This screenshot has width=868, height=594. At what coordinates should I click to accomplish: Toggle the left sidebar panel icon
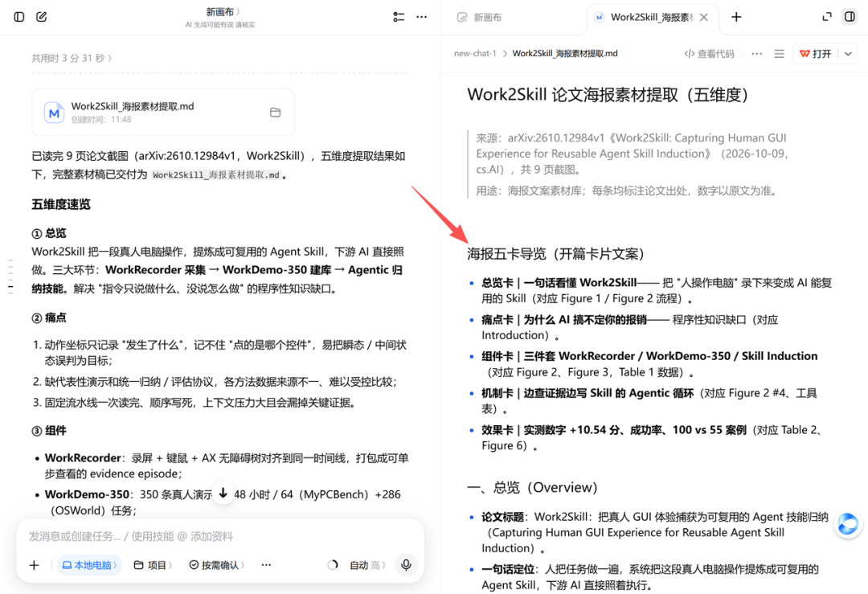coord(18,17)
